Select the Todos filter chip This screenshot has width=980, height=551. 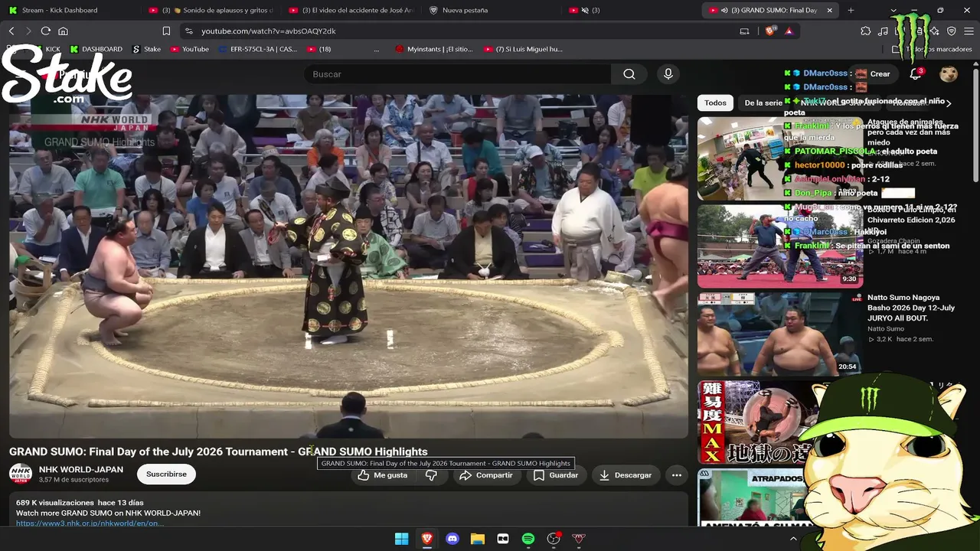coord(715,103)
